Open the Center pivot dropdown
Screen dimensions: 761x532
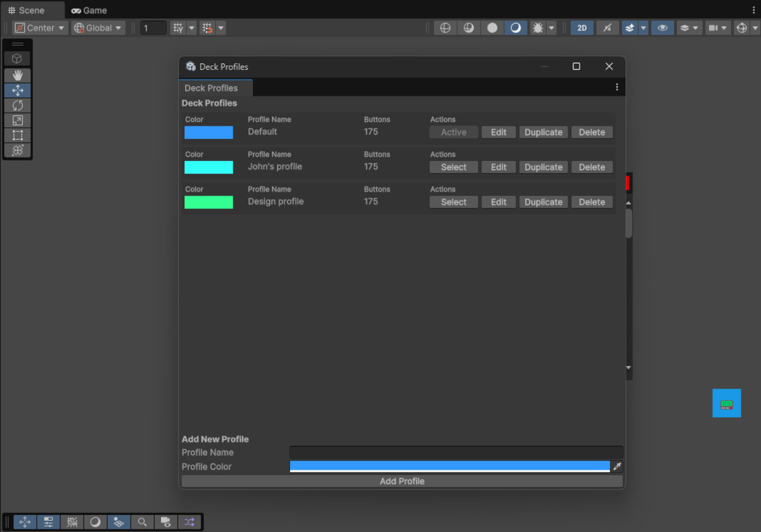(39, 27)
